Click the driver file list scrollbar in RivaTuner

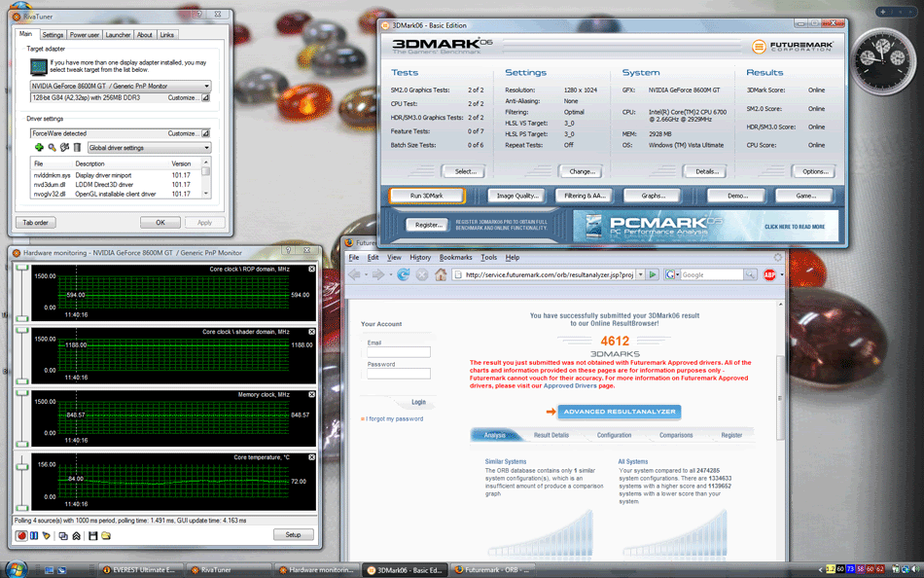click(x=205, y=177)
